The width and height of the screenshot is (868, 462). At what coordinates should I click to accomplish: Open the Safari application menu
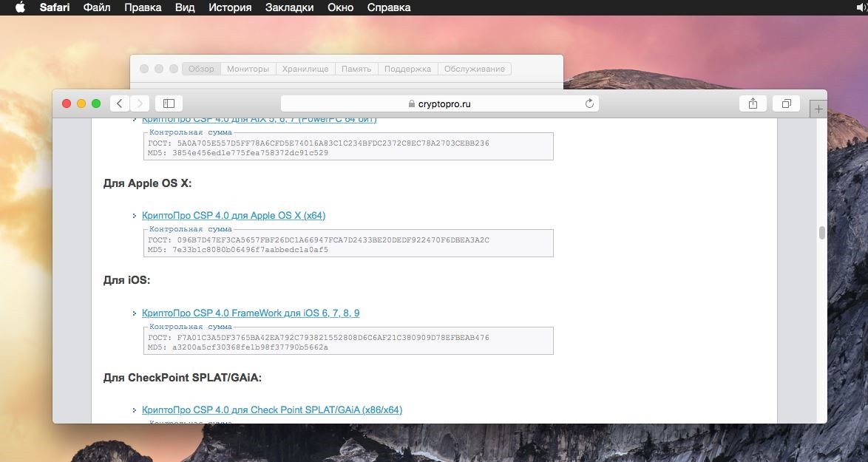coord(55,7)
